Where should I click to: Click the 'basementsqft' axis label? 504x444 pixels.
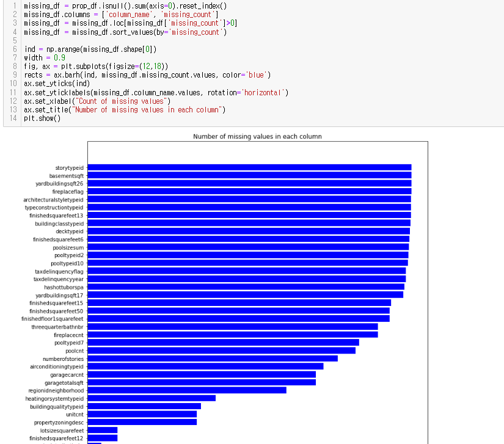(x=66, y=176)
